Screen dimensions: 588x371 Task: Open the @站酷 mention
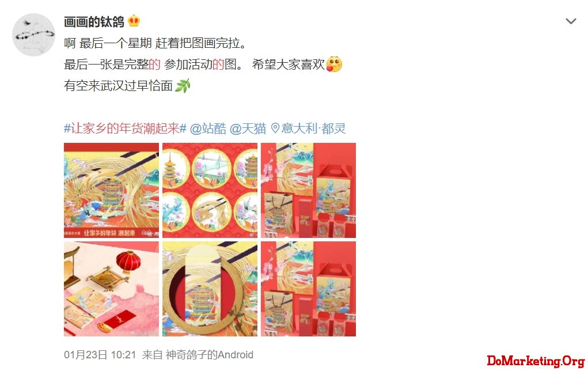coord(208,128)
